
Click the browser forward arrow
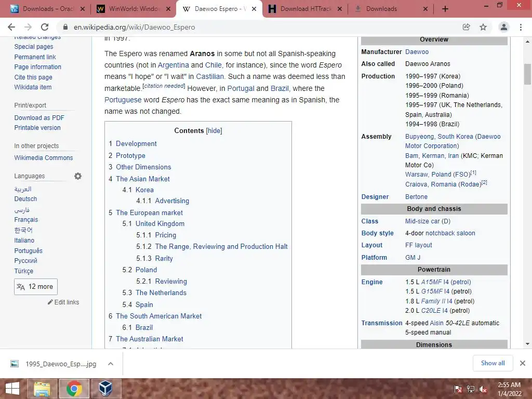(x=28, y=27)
